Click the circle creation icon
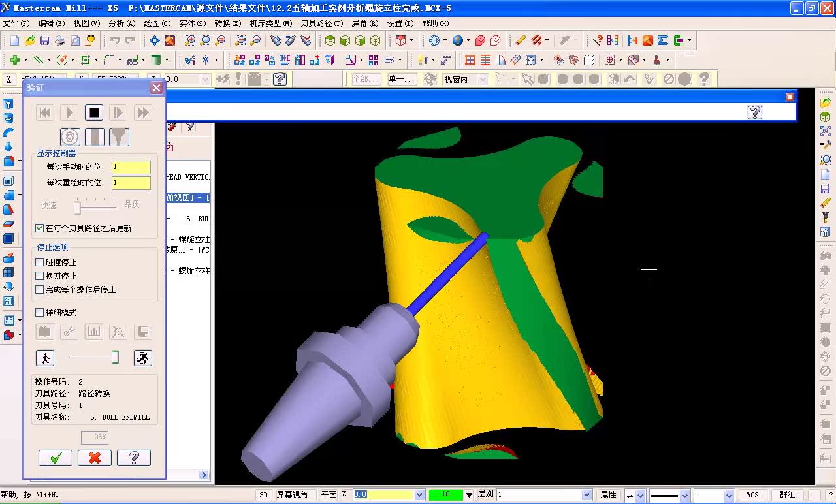 point(62,60)
